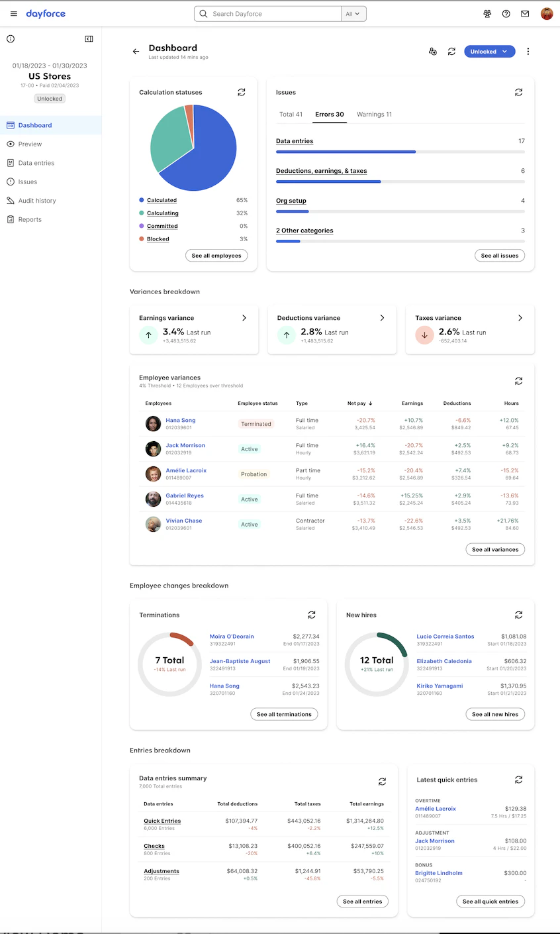560x934 pixels.
Task: Click the See all employees button
Action: pos(216,256)
